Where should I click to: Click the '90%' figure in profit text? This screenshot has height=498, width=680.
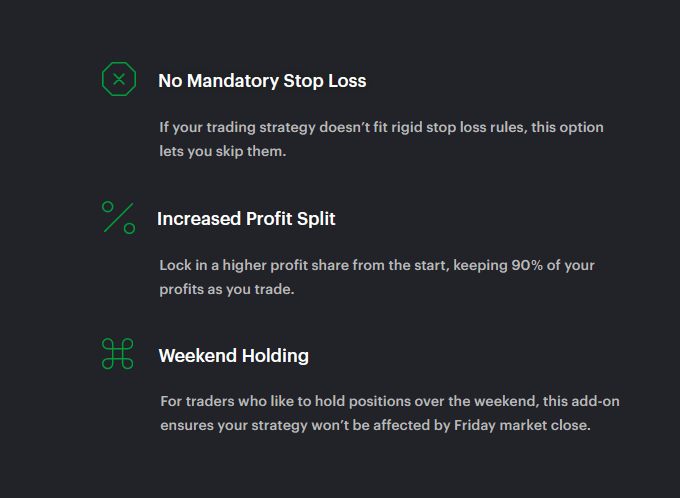coord(527,265)
